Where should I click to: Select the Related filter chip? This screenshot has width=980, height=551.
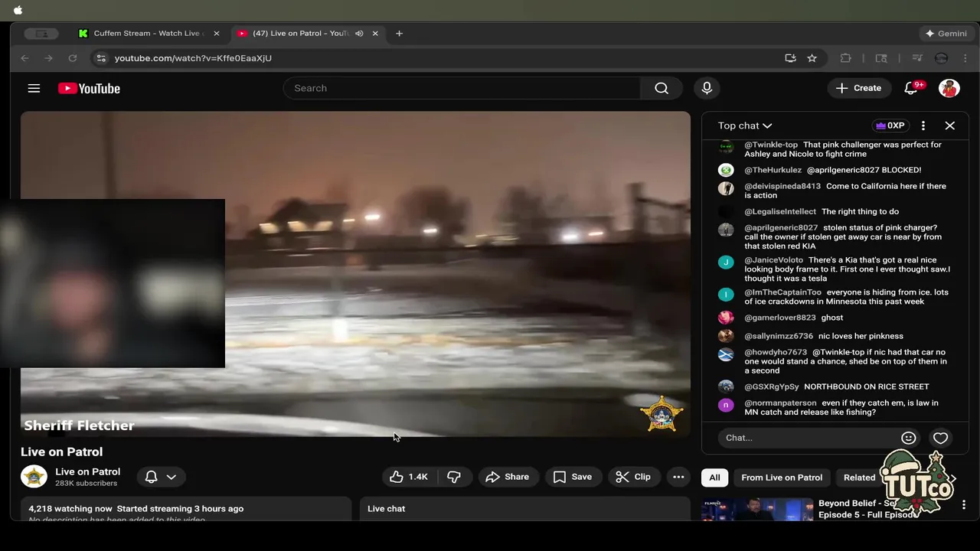click(859, 478)
